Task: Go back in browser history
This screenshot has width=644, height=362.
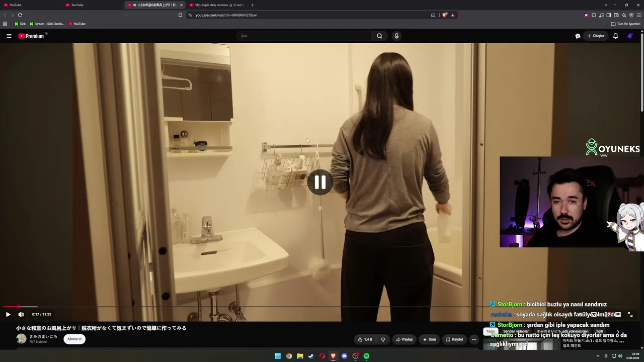Action: 6,15
